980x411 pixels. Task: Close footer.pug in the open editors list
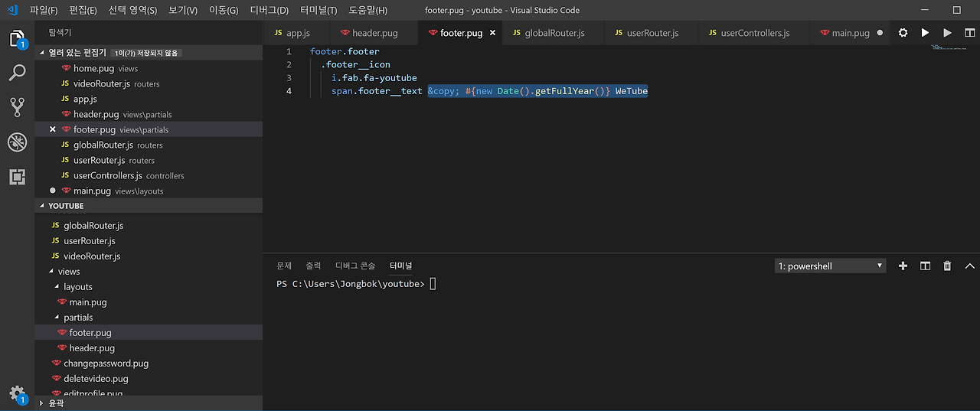pos(52,129)
